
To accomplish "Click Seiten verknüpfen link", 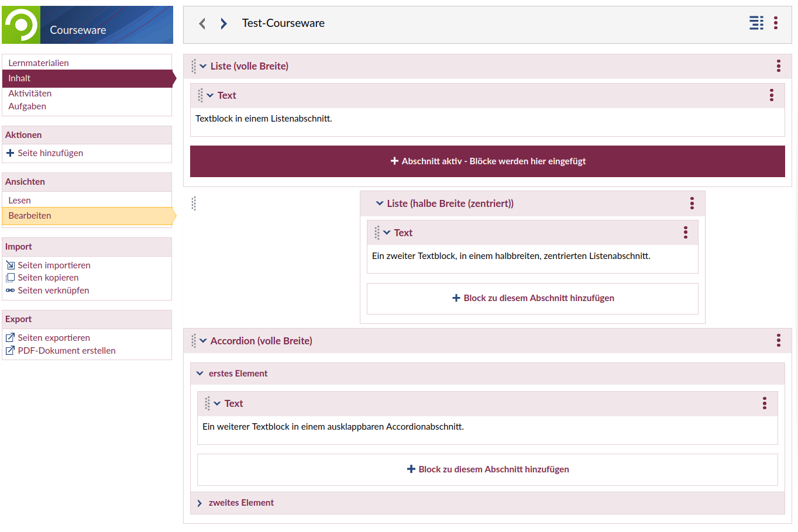I will [53, 291].
